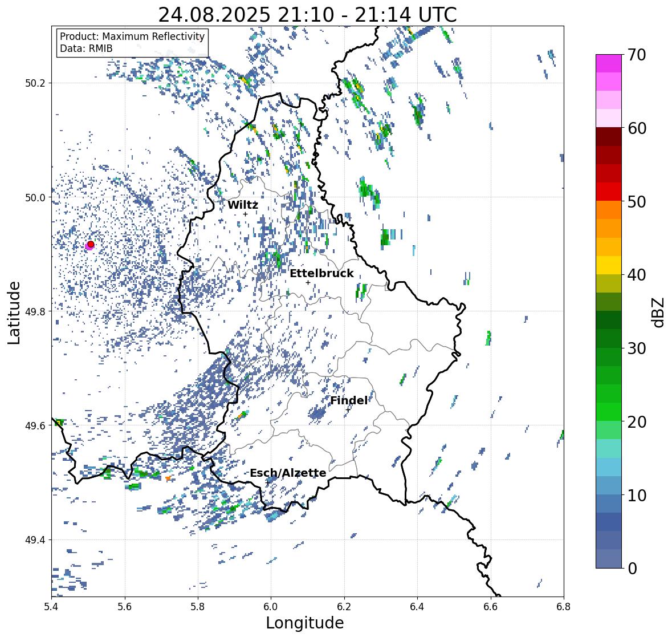Click the longitude tick label 5.8
The width and height of the screenshot is (672, 637).
[x=198, y=607]
